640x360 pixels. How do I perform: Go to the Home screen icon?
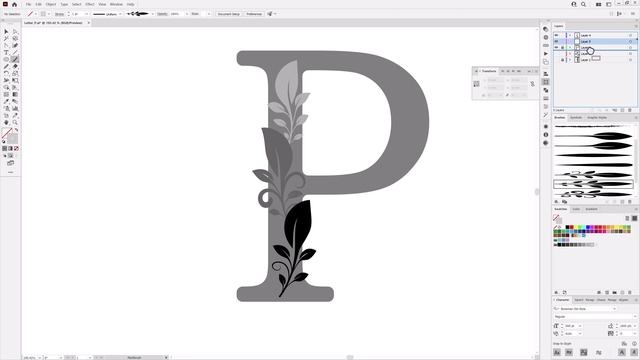coord(15,4)
